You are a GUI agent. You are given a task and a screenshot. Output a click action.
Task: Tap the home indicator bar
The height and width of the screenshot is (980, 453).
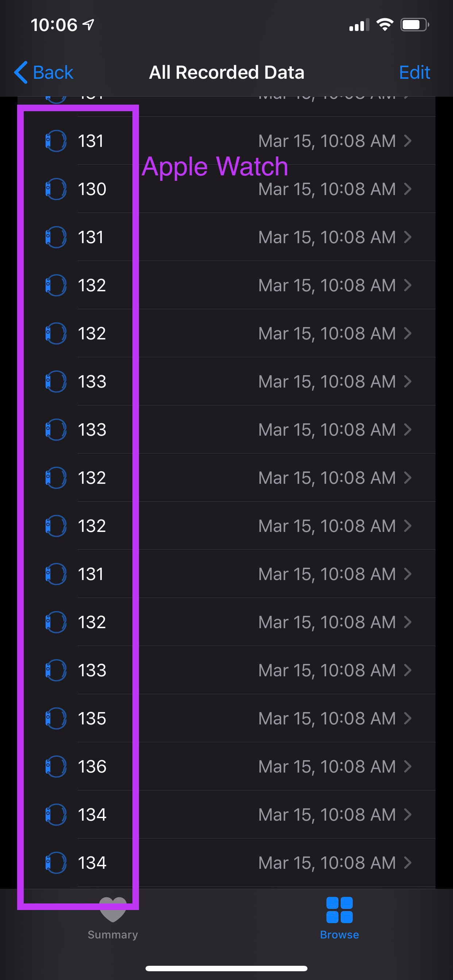[226, 968]
